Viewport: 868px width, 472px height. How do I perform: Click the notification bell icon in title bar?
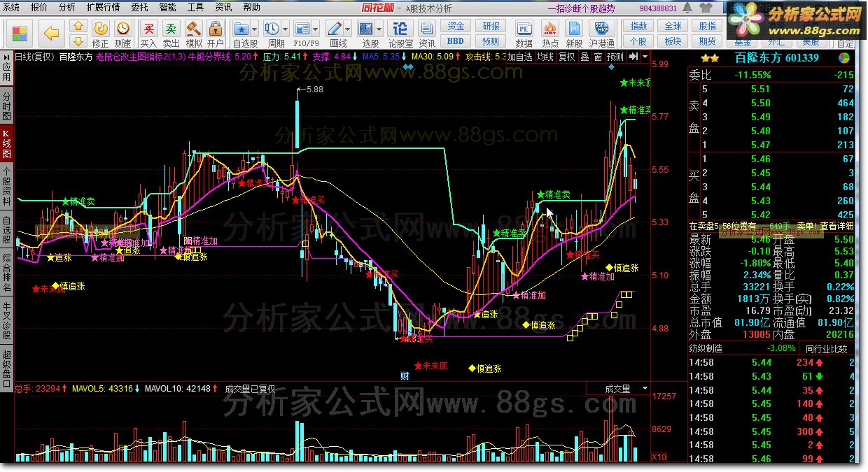tap(687, 8)
